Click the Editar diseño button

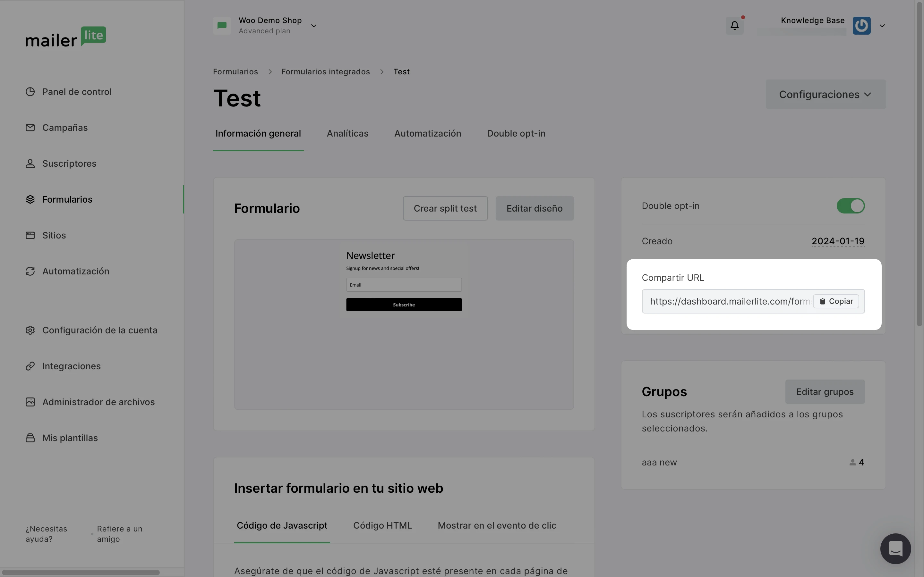pyautogui.click(x=534, y=208)
